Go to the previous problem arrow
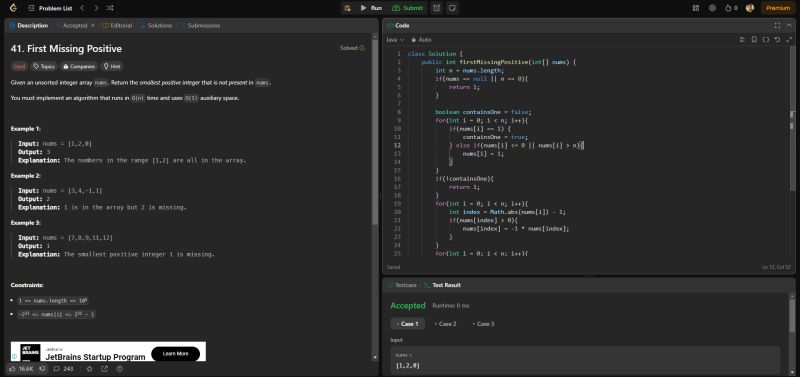 click(x=83, y=8)
